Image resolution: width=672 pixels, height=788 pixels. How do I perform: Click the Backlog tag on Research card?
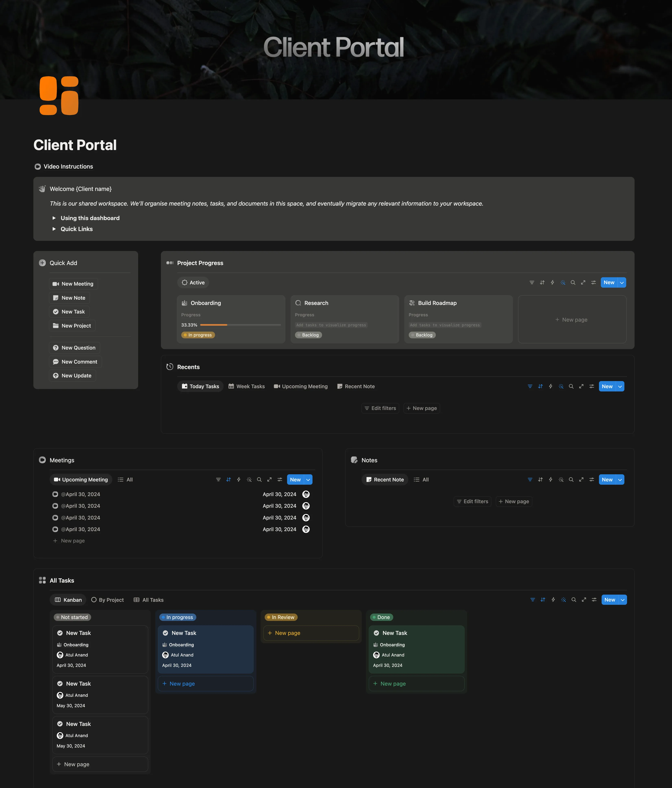tap(308, 335)
